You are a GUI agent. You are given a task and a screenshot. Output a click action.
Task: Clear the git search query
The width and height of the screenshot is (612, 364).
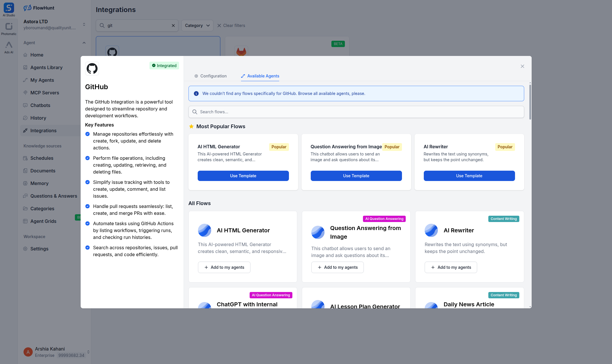pos(173,25)
